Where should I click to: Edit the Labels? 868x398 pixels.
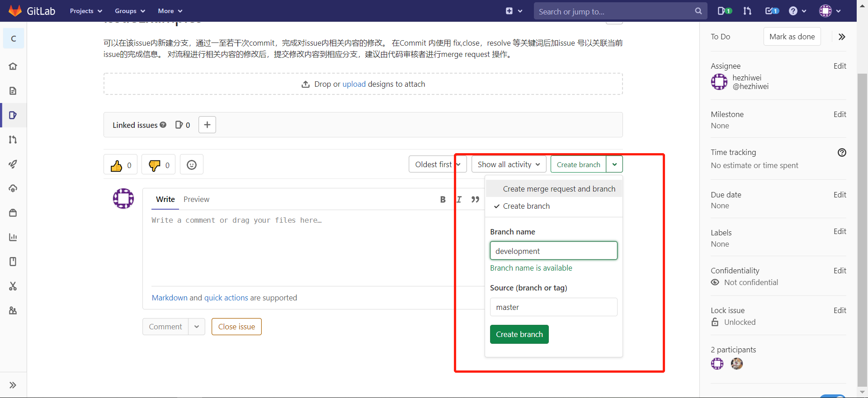pos(840,231)
